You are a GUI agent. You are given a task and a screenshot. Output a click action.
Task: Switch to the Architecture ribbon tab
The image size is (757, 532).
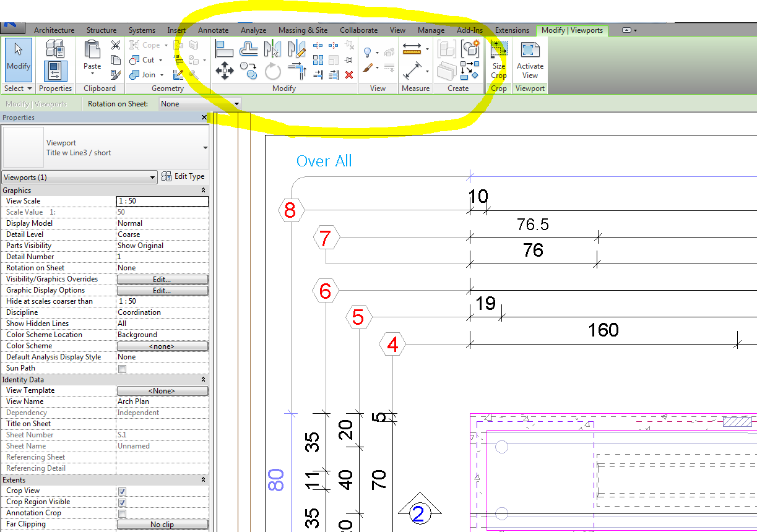tap(54, 30)
